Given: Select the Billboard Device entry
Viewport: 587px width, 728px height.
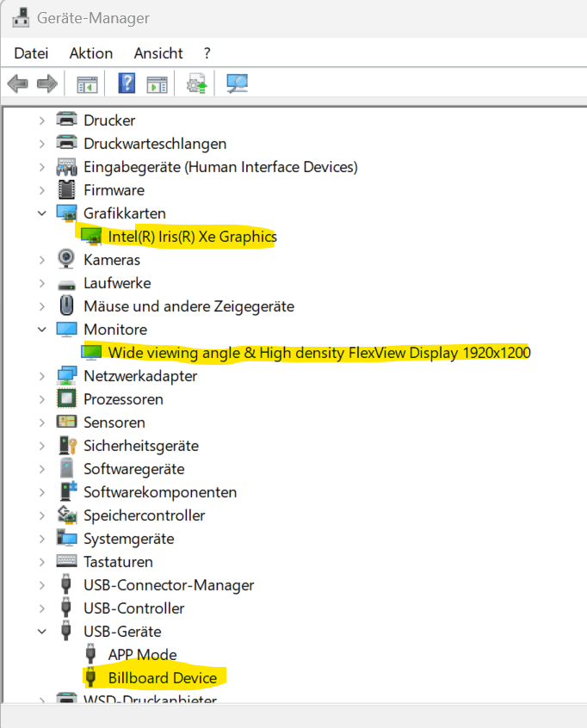Looking at the screenshot, I should (163, 678).
